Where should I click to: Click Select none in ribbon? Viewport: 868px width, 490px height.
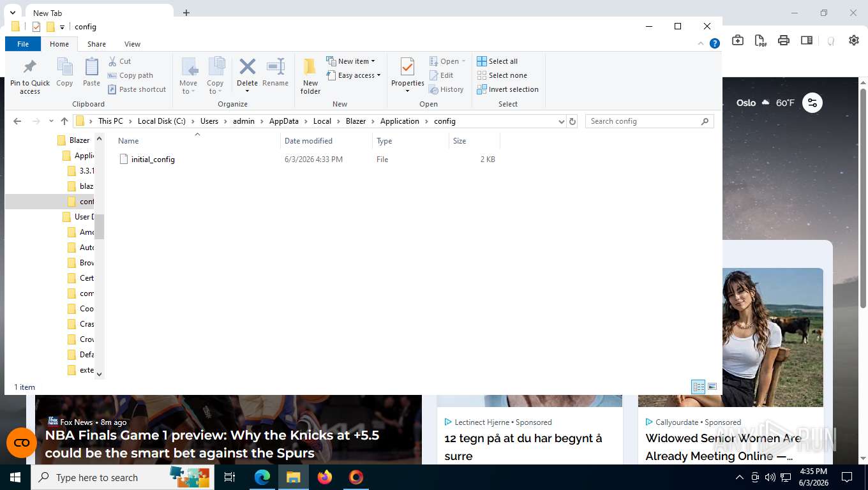[502, 75]
